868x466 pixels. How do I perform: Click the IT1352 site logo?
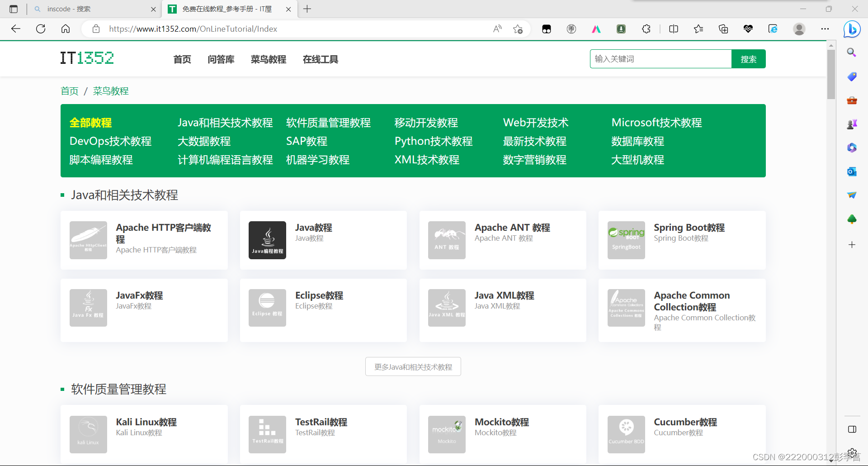coord(87,58)
